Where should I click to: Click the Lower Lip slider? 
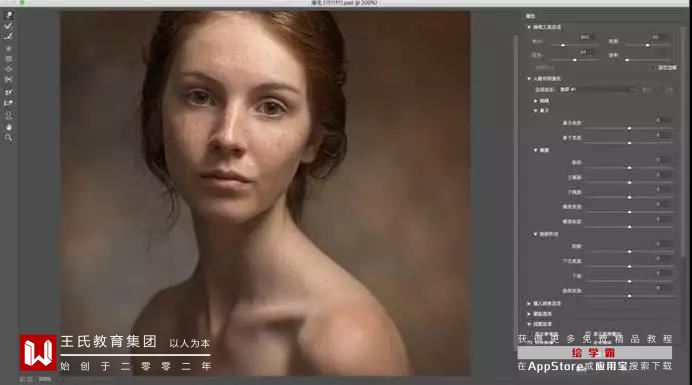pos(629,197)
